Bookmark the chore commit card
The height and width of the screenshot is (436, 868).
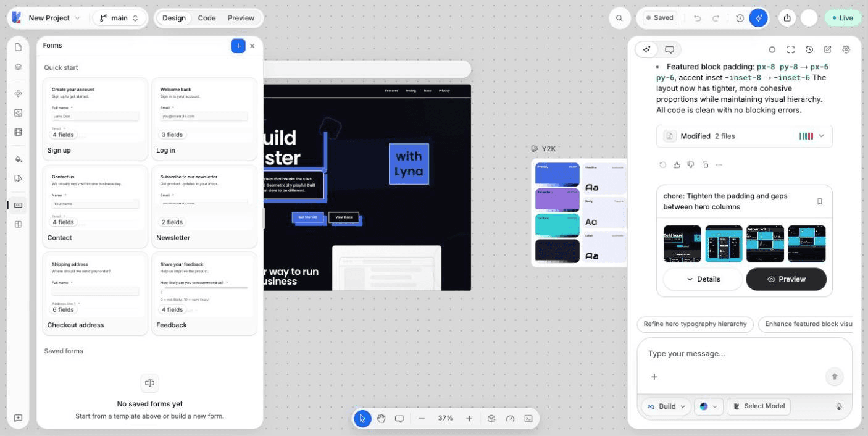click(820, 201)
